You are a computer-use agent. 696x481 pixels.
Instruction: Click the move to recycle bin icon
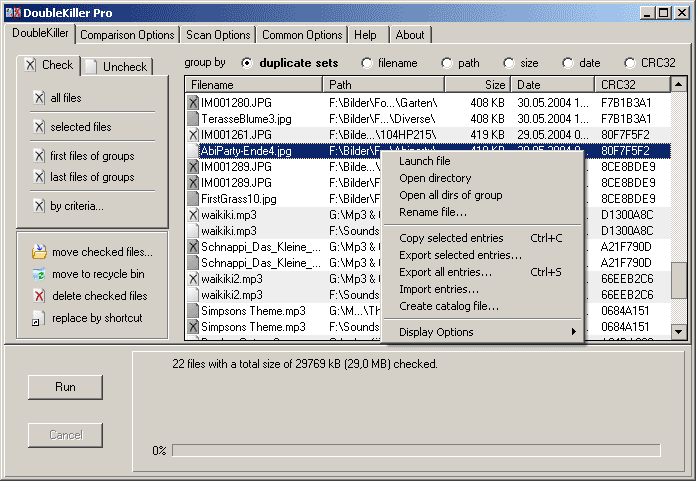pos(39,274)
